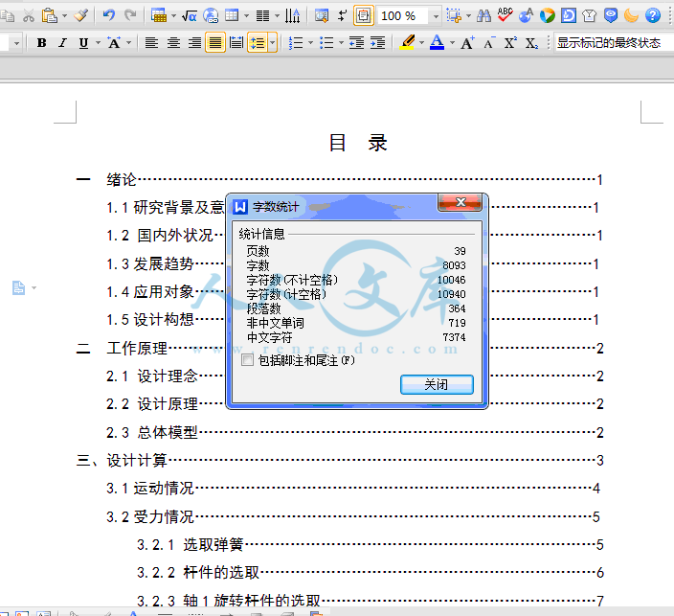This screenshot has width=674, height=616.
Task: Open Find using the binoculars icon
Action: pyautogui.click(x=483, y=15)
